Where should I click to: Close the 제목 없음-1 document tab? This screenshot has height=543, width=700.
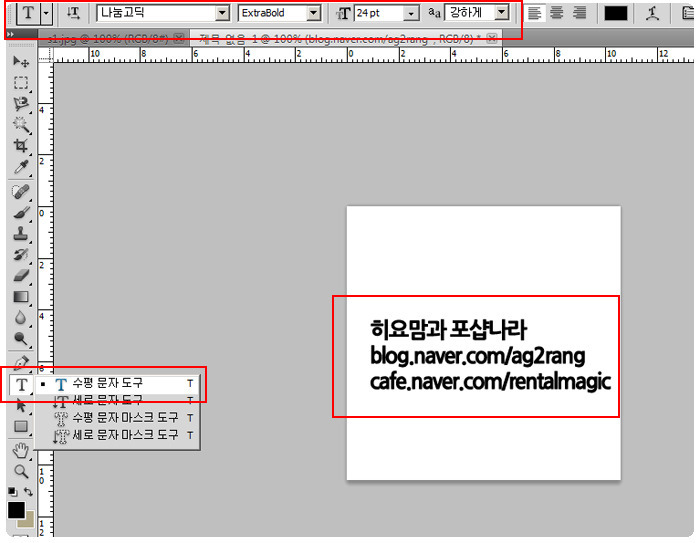(491, 39)
